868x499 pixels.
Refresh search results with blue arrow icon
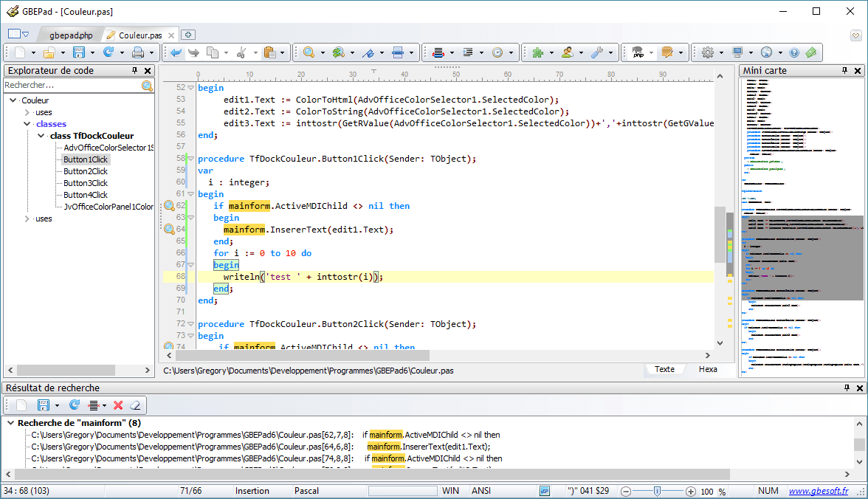click(x=74, y=405)
